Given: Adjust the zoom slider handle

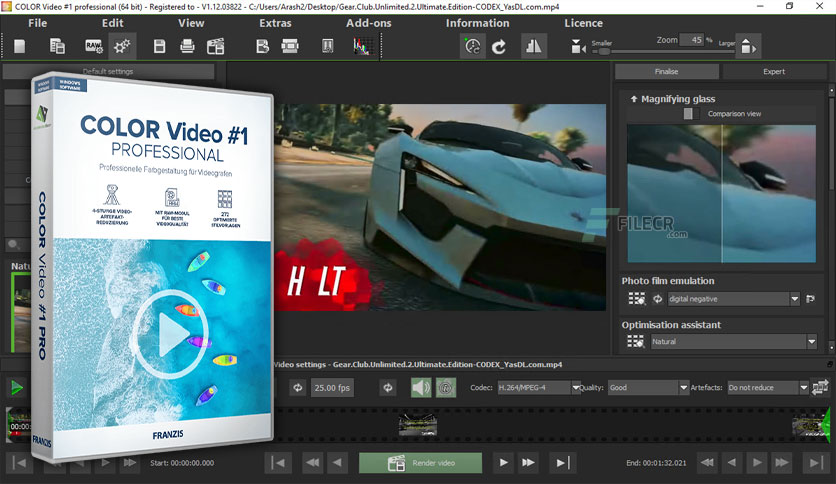Looking at the screenshot, I should click(x=604, y=52).
